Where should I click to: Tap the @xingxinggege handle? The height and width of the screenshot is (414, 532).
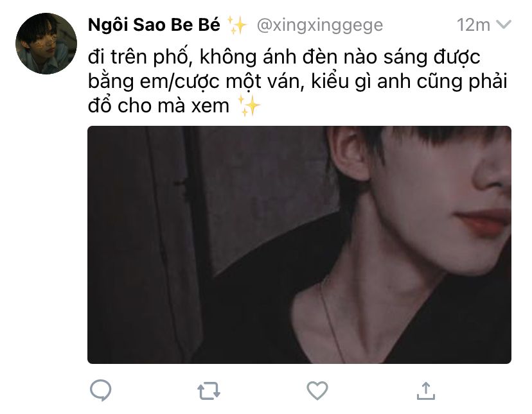(x=320, y=25)
